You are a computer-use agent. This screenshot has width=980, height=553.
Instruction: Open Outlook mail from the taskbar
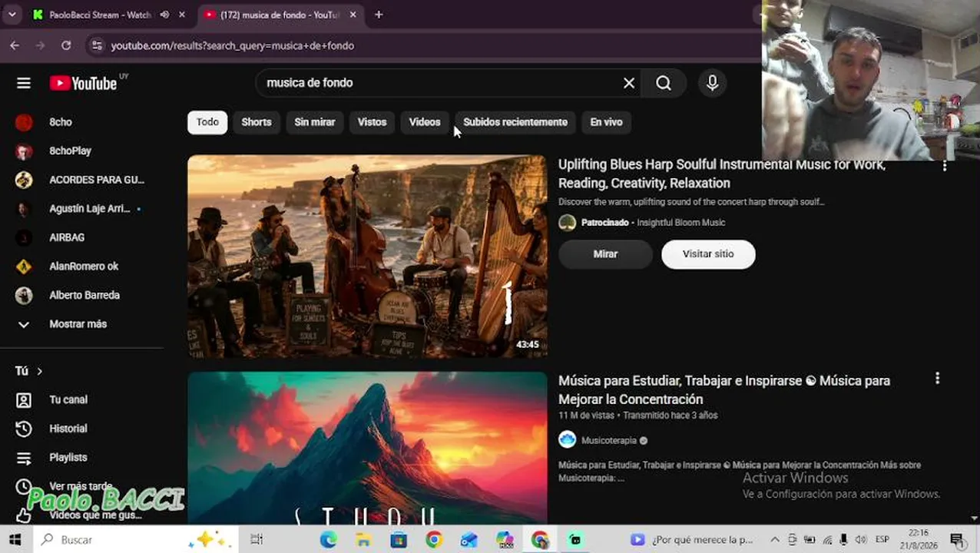click(469, 540)
